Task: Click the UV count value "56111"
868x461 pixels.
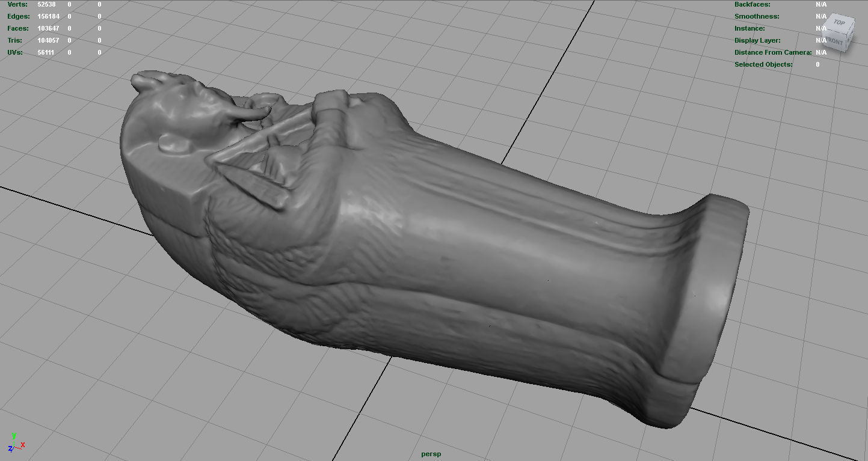Action: tap(46, 52)
